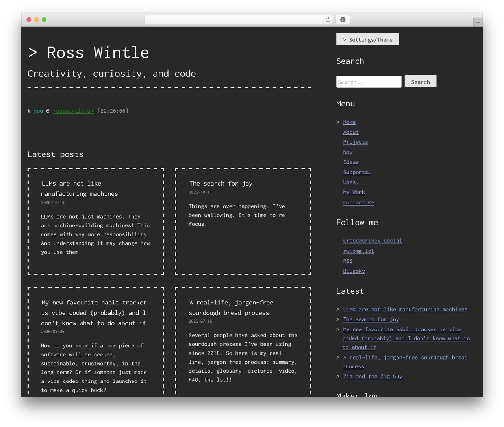Screen dimensions: 504x427
Task: Click the 'Follow me' sidebar heading
Action: click(357, 223)
